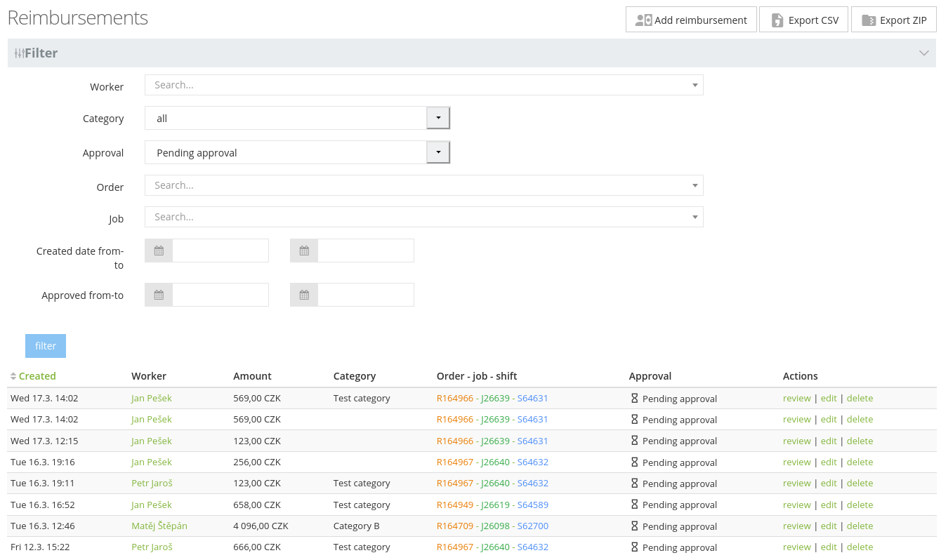Screen dimensions: 941x560
Task: Collapse the Filter panel chevron
Action: pyautogui.click(x=924, y=53)
